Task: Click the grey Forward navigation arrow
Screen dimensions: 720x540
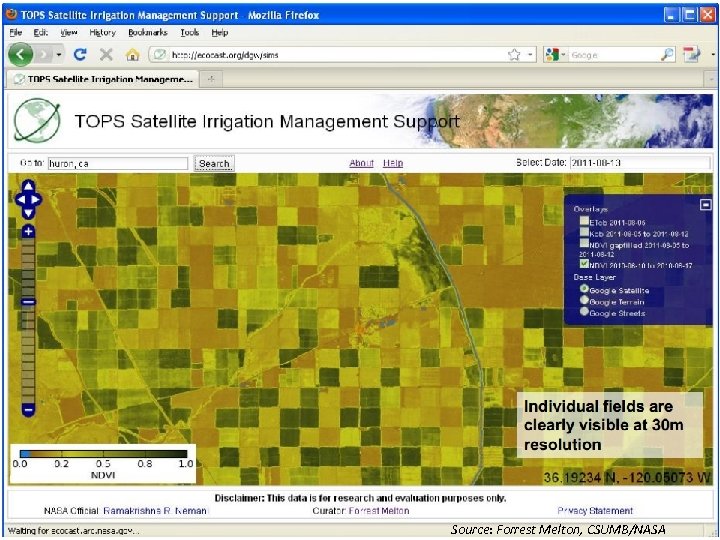Action: click(x=44, y=55)
